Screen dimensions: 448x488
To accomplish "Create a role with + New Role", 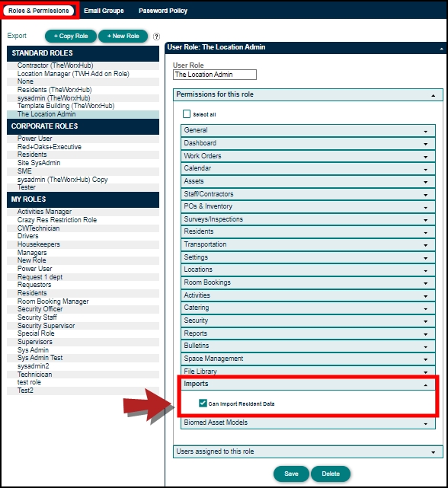I will pyautogui.click(x=123, y=36).
